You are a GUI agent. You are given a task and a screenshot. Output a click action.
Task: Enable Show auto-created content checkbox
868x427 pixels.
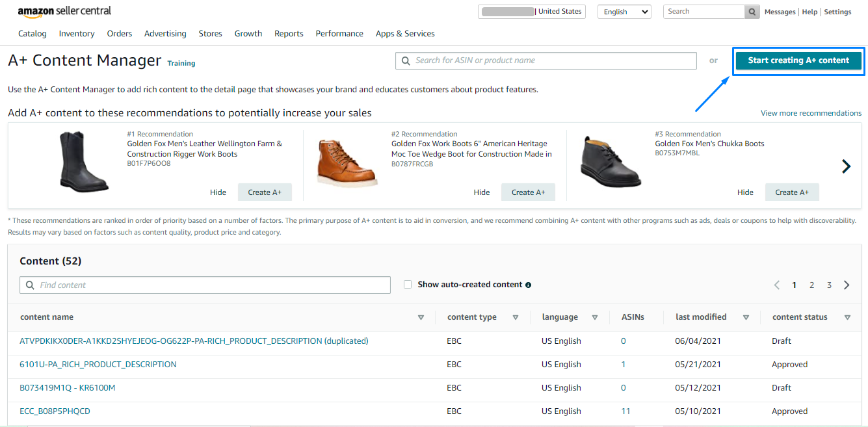click(408, 285)
